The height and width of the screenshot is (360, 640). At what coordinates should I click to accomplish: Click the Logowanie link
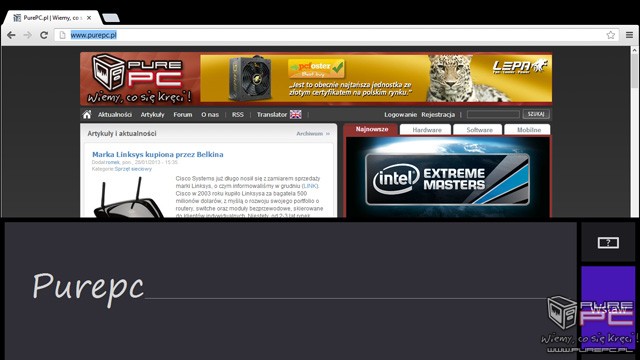point(400,115)
